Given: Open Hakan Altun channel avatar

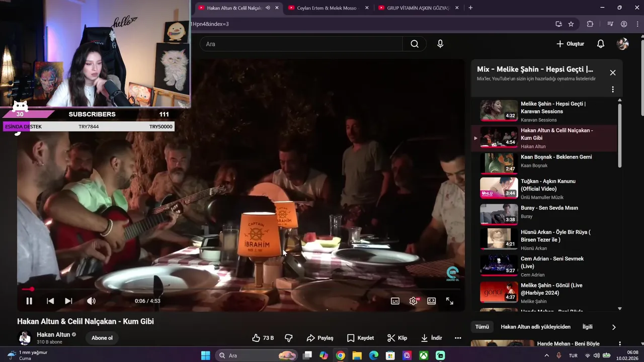Looking at the screenshot, I should click(25, 338).
